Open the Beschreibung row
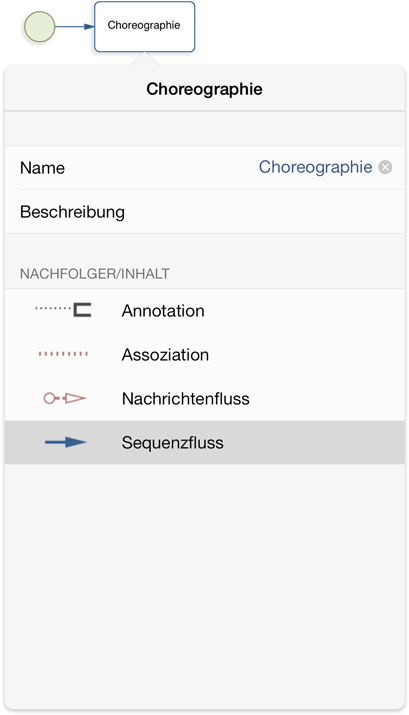This screenshot has height=715, width=409. click(x=205, y=212)
